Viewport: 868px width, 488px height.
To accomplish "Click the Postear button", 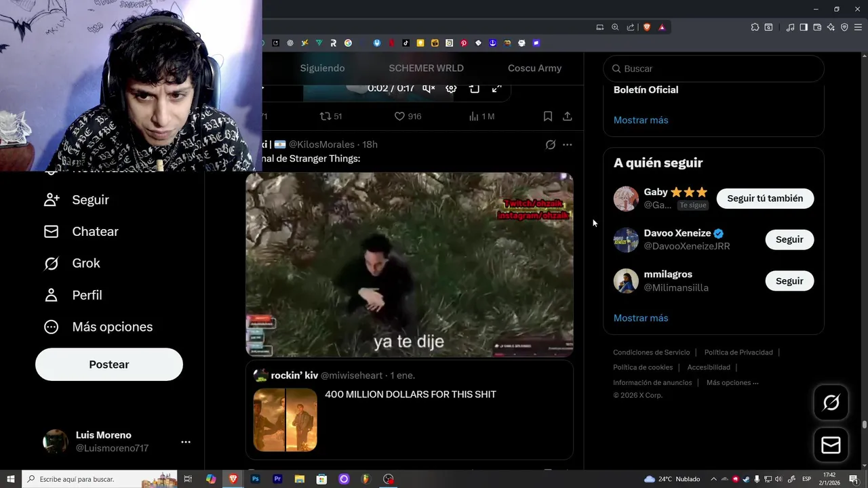I will click(109, 365).
